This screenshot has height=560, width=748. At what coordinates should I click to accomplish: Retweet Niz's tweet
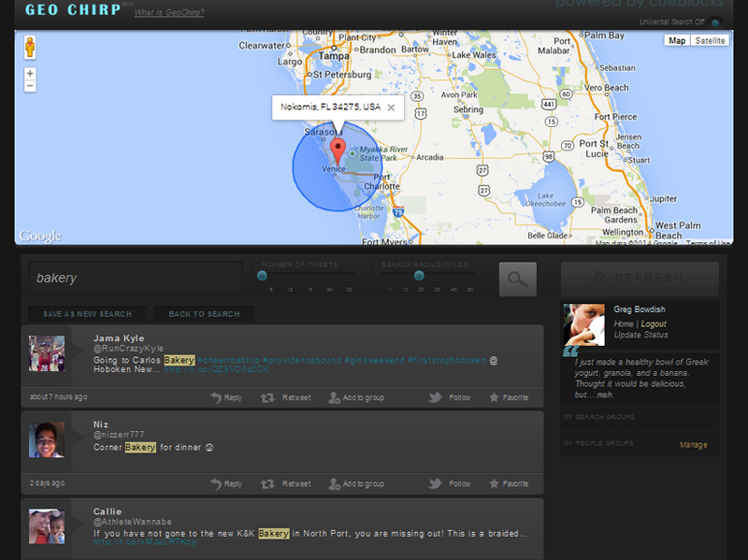(x=286, y=483)
